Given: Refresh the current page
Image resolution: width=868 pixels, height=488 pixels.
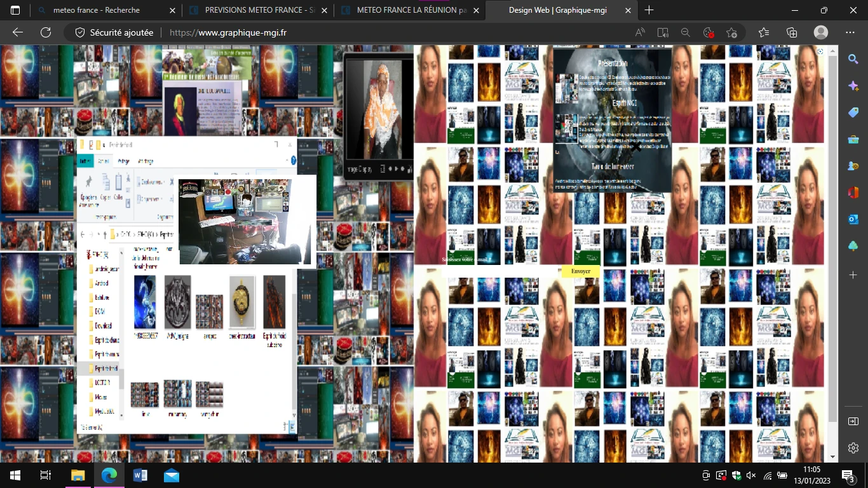Looking at the screenshot, I should (46, 32).
